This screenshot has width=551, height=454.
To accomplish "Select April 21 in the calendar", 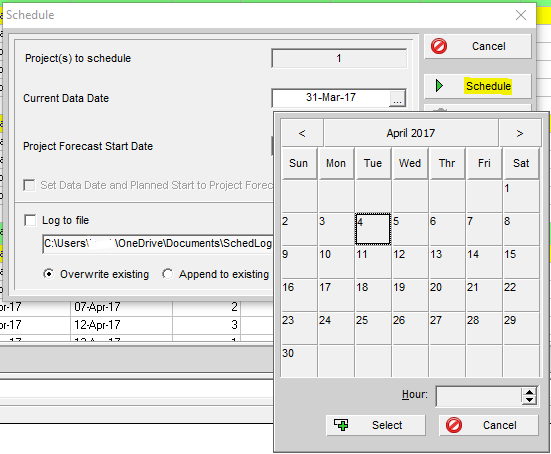I will click(484, 295).
